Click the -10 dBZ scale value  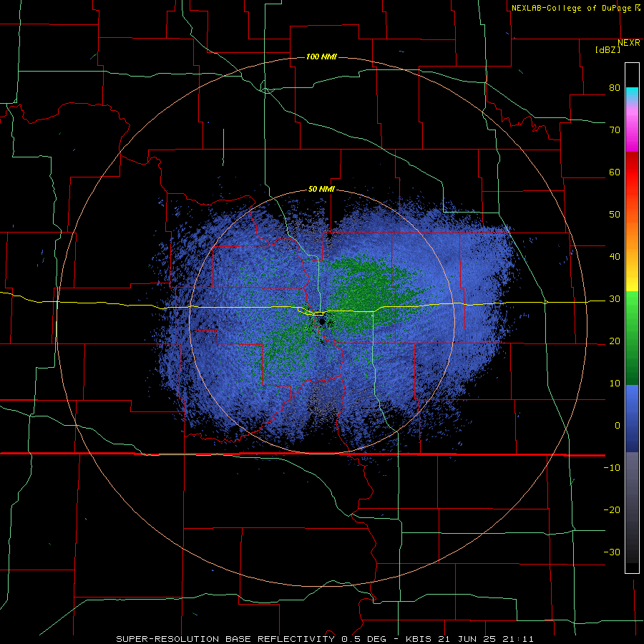[612, 468]
